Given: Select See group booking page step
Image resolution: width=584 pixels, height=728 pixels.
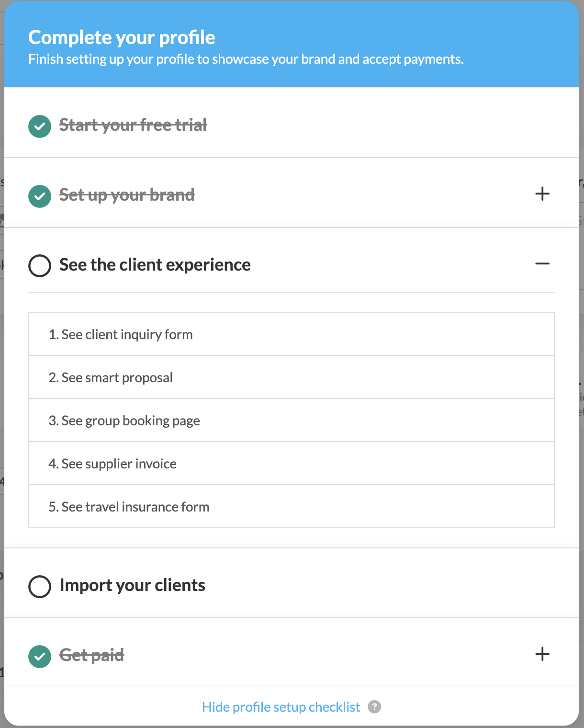Looking at the screenshot, I should [124, 421].
